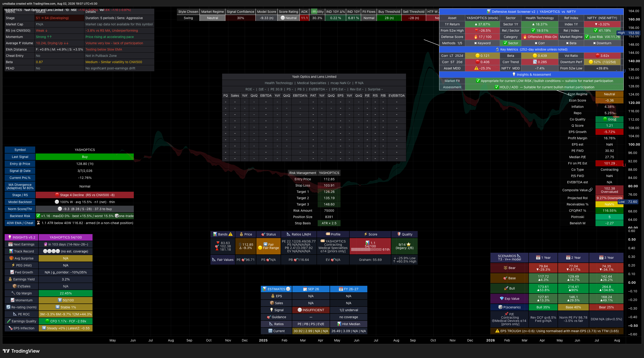The image size is (644, 358).
Task: Click the Vol Ratio value 3.62x
Action: pyautogui.click(x=602, y=56)
